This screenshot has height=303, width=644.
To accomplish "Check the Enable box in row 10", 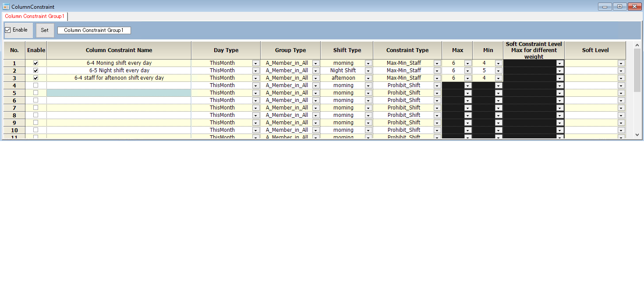I will [36, 130].
